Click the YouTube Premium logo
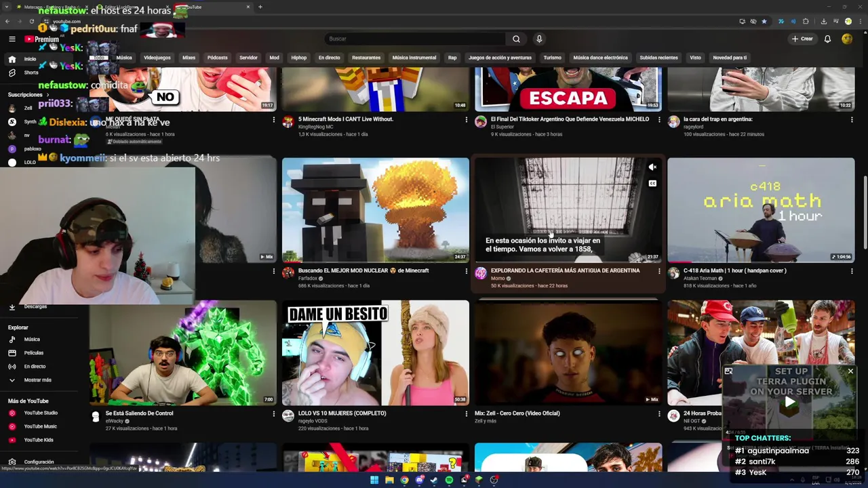This screenshot has height=488, width=868. tap(42, 39)
